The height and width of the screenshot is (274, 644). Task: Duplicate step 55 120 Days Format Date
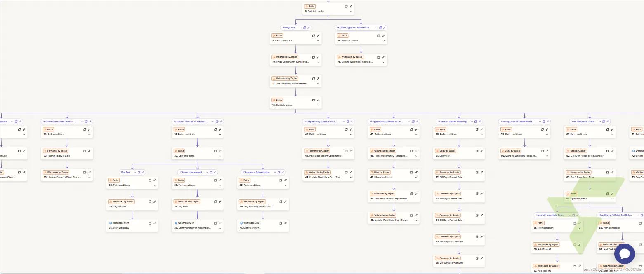pos(477,237)
